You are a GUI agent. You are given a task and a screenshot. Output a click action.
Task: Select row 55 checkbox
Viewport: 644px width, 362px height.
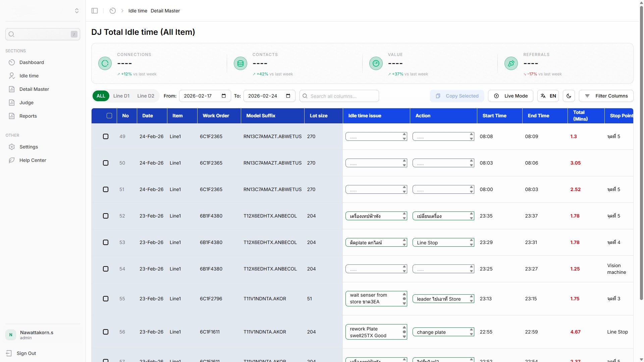click(106, 299)
